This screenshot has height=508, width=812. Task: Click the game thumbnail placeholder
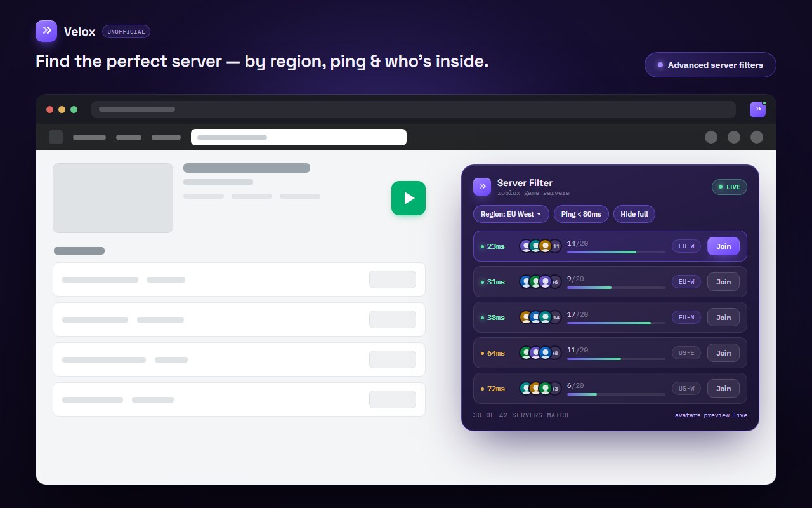click(113, 198)
